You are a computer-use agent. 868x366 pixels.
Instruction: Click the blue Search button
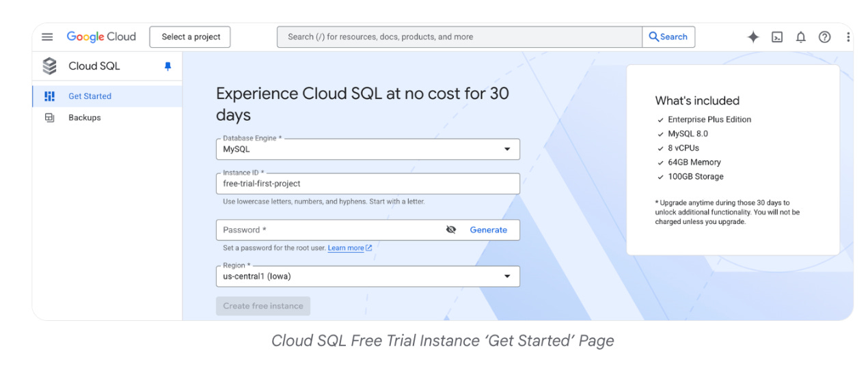point(668,37)
